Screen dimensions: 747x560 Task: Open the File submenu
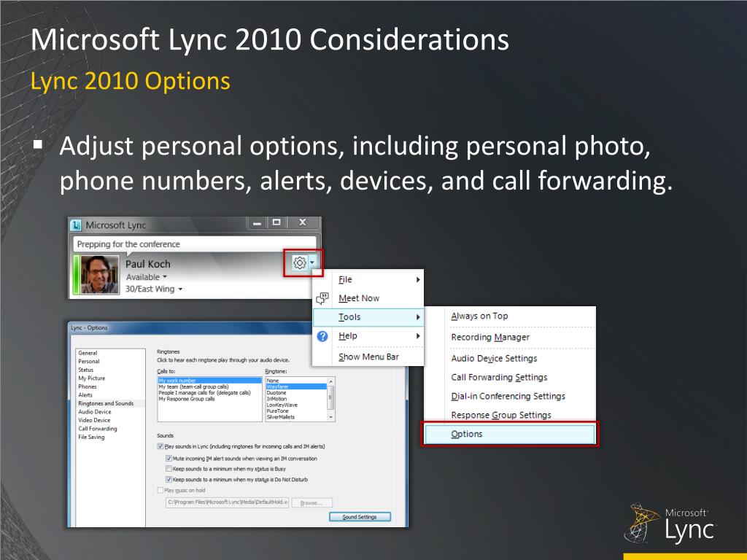(368, 279)
